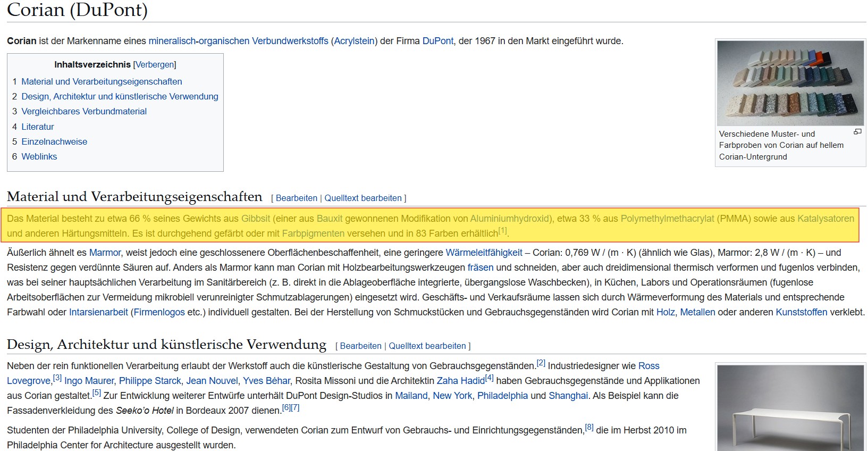Image resolution: width=868 pixels, height=451 pixels.
Task: Open the Holz link
Action: 665,312
